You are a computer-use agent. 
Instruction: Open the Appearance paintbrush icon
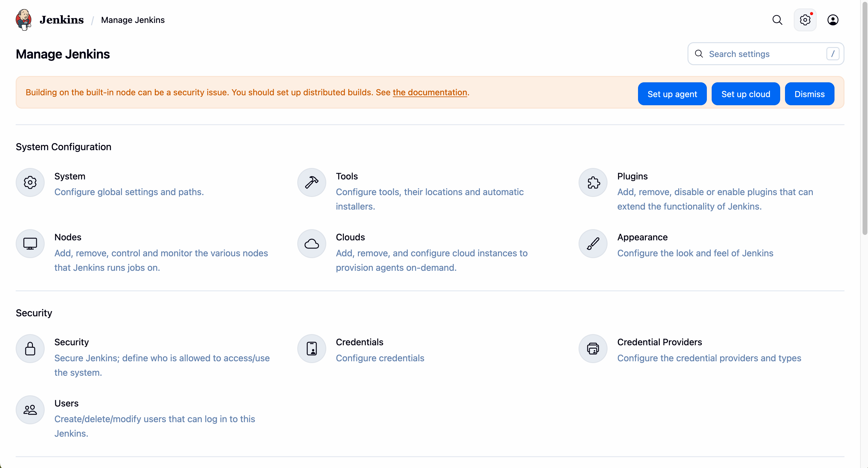click(593, 243)
